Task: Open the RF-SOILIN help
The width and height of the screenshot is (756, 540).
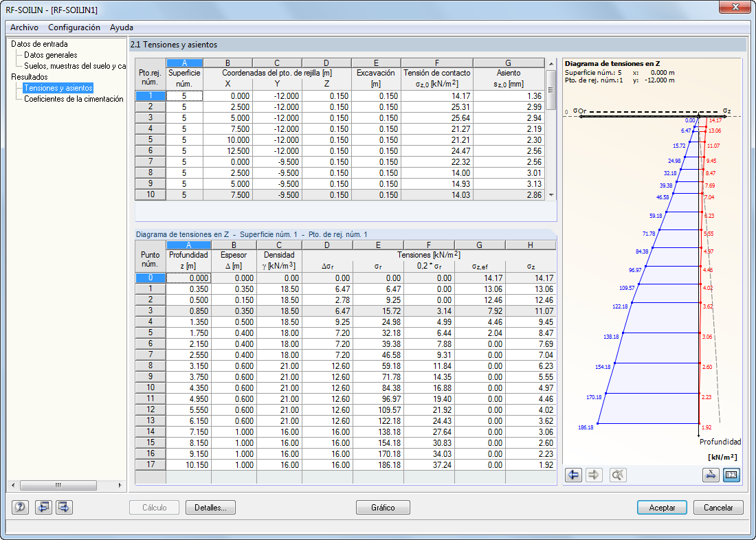Action: pos(21,508)
